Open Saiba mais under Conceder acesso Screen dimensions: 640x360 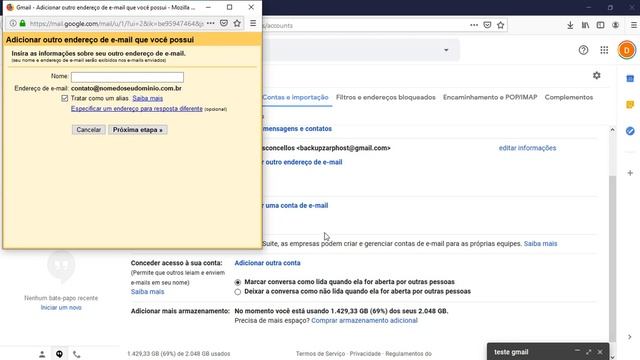(147, 292)
